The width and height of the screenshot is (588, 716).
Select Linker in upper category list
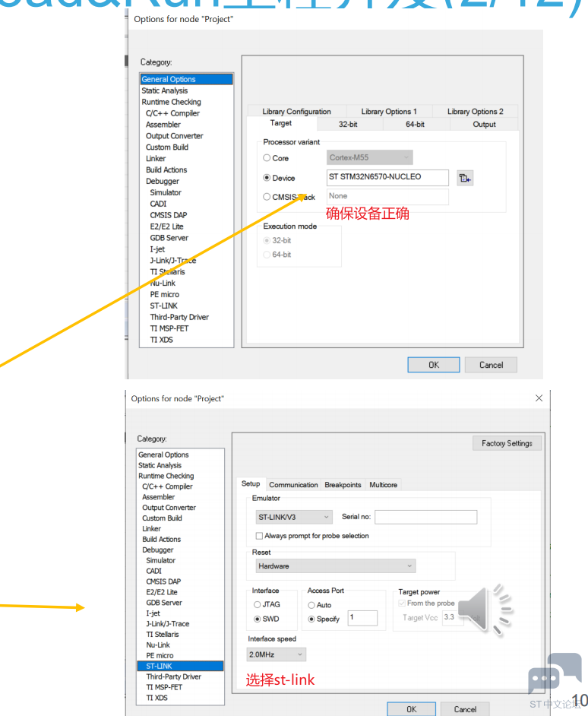point(156,159)
